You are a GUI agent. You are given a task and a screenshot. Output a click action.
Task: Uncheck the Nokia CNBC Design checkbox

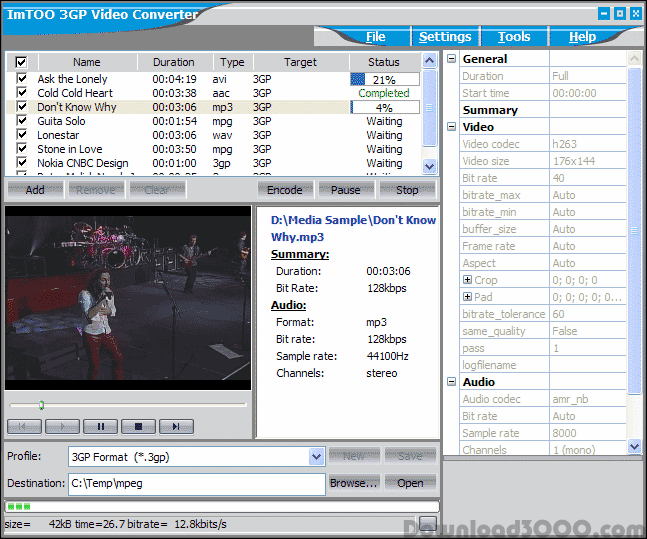click(21, 162)
